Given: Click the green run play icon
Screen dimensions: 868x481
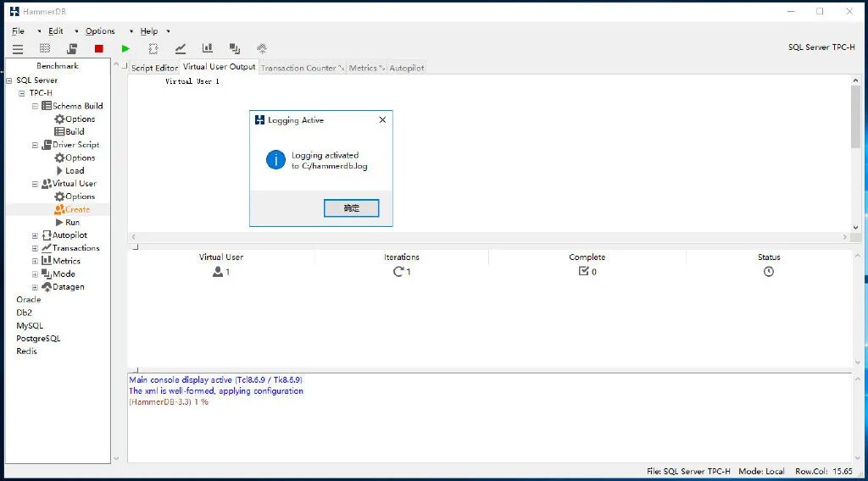Looking at the screenshot, I should pos(125,48).
